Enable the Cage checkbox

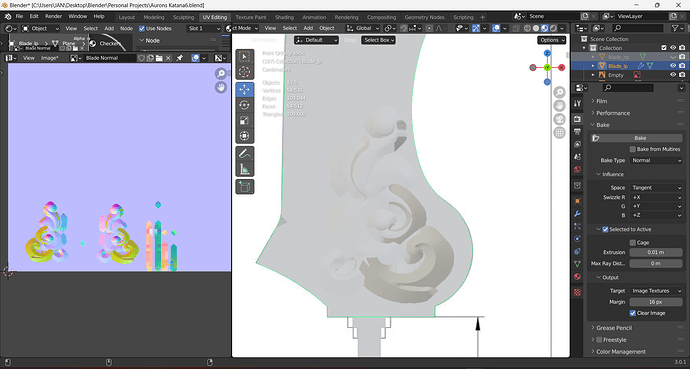click(633, 242)
